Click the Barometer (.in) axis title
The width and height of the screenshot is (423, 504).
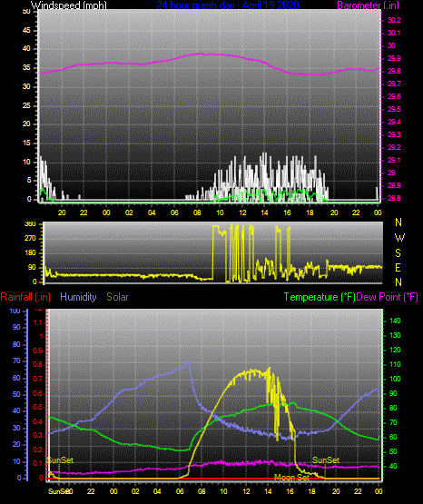point(368,5)
